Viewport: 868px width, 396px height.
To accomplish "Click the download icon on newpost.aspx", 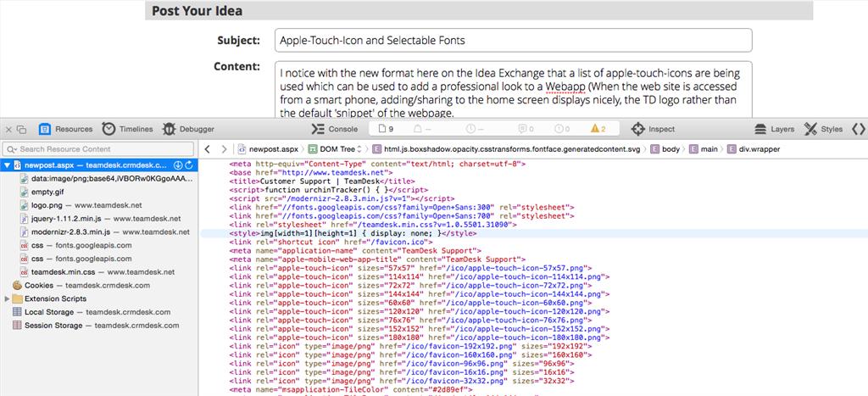I will [x=178, y=165].
